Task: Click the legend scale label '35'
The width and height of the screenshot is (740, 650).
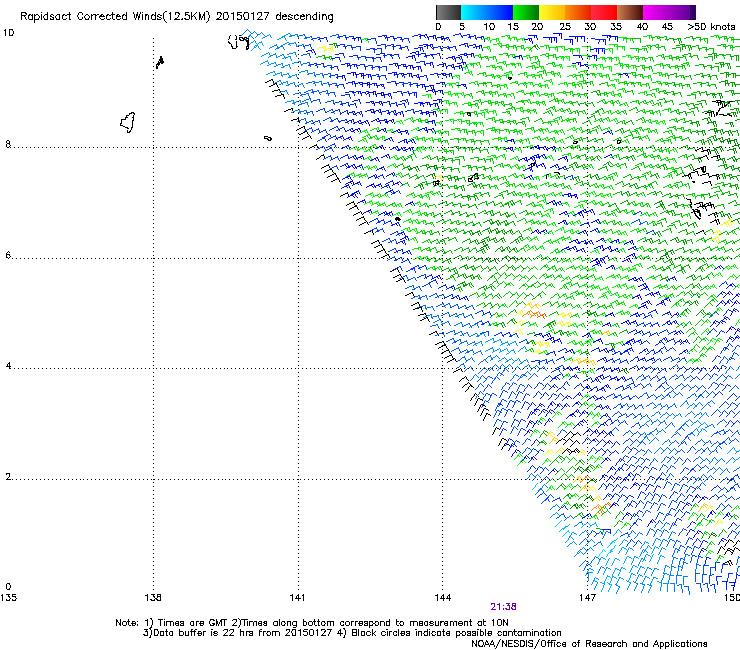Action: 616,27
